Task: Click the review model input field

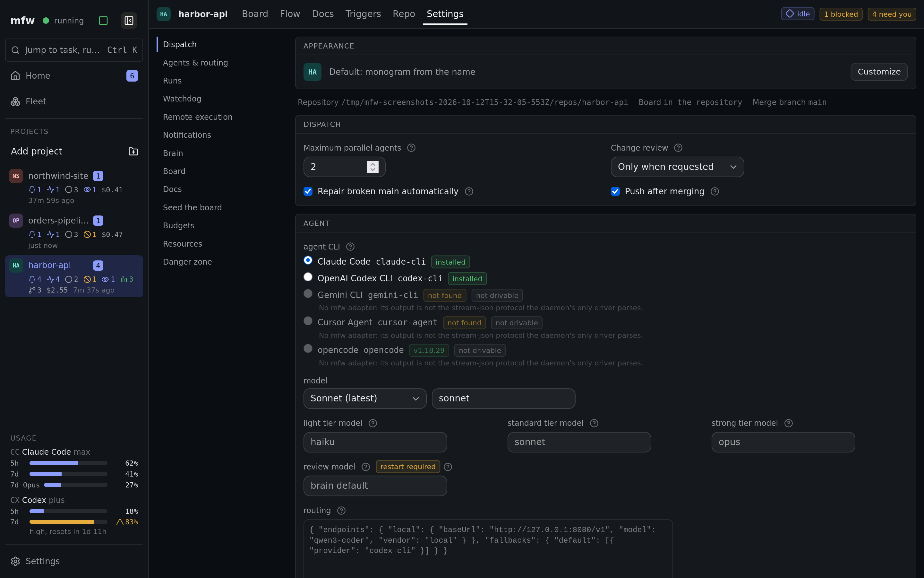Action: pyautogui.click(x=375, y=486)
